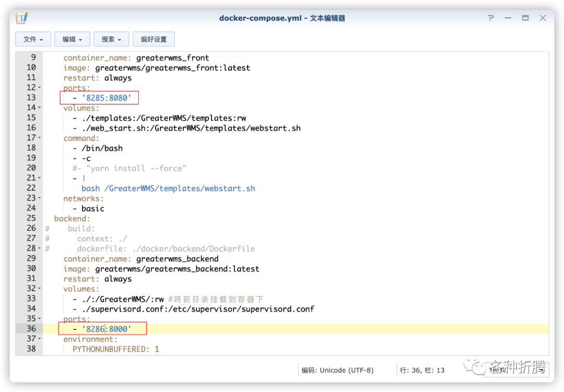
Task: Click the '8286:8000' port text
Action: pos(107,329)
